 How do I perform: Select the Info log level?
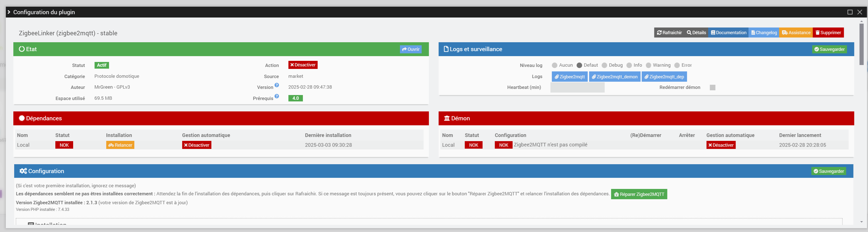[x=629, y=65]
